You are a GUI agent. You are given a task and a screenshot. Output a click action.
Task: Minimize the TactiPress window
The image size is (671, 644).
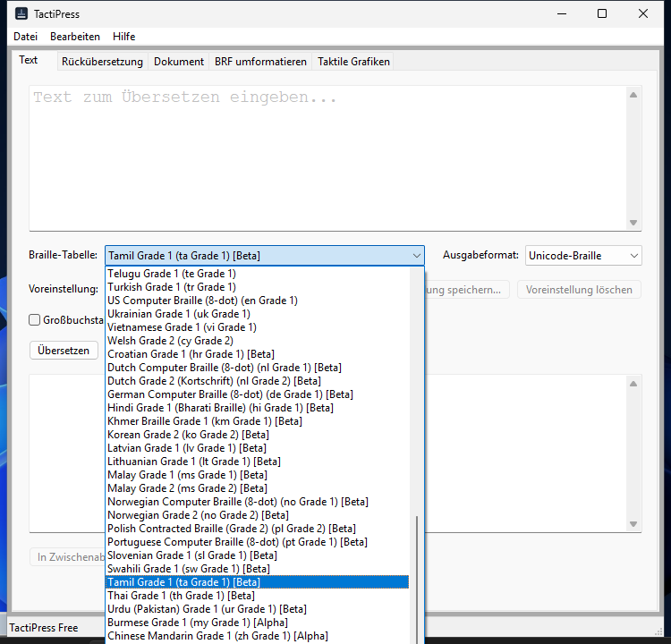point(562,13)
